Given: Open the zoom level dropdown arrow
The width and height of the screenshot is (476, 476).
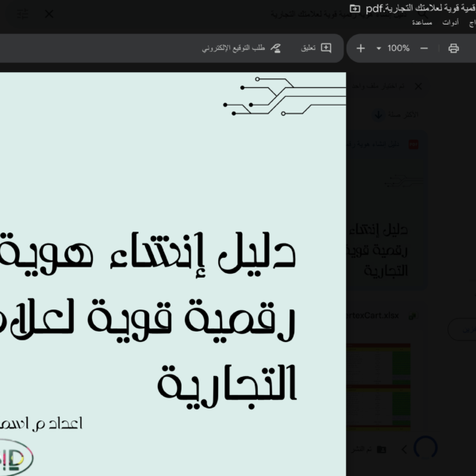Looking at the screenshot, I should [x=378, y=48].
